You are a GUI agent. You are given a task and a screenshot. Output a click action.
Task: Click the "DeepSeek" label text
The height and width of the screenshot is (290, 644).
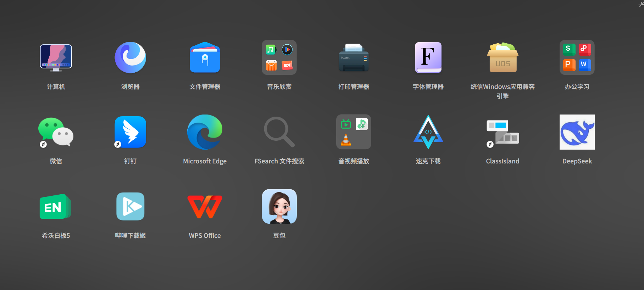577,161
